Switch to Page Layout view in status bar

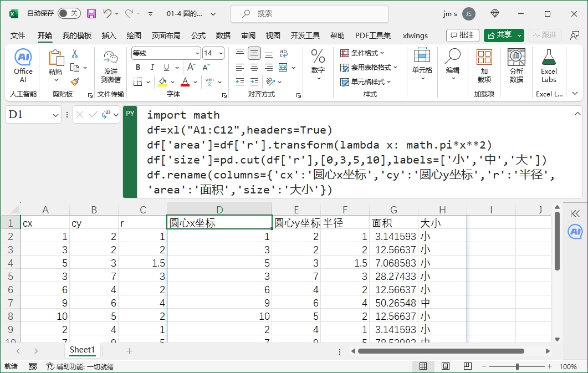[445, 366]
